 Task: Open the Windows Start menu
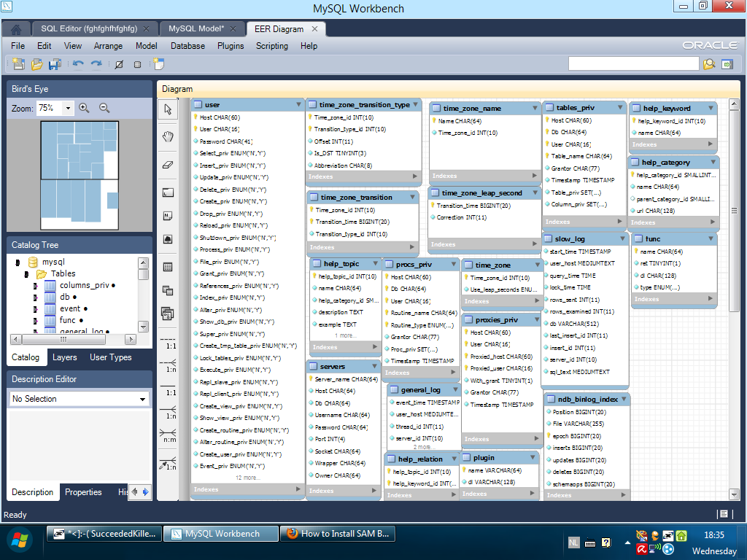pos(20,540)
